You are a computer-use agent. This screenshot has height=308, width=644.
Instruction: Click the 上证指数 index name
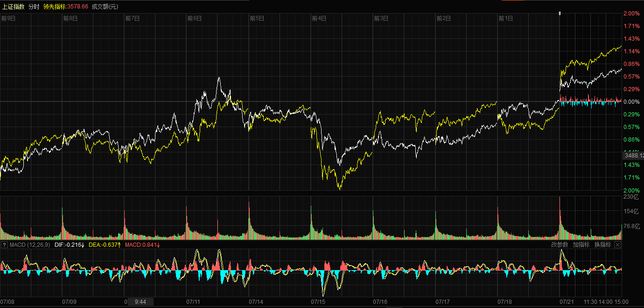coord(13,7)
